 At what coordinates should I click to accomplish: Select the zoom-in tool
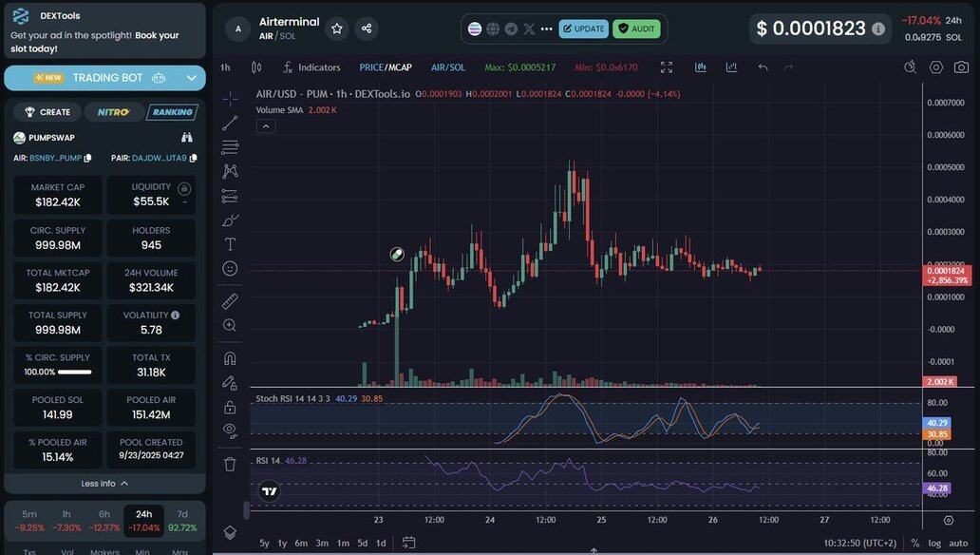point(230,325)
